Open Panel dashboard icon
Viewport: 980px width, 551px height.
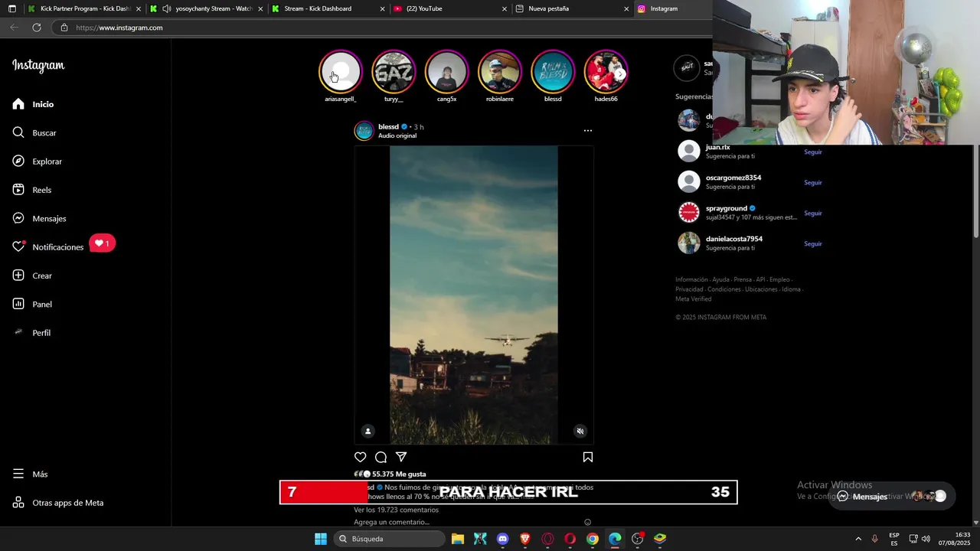(18, 304)
